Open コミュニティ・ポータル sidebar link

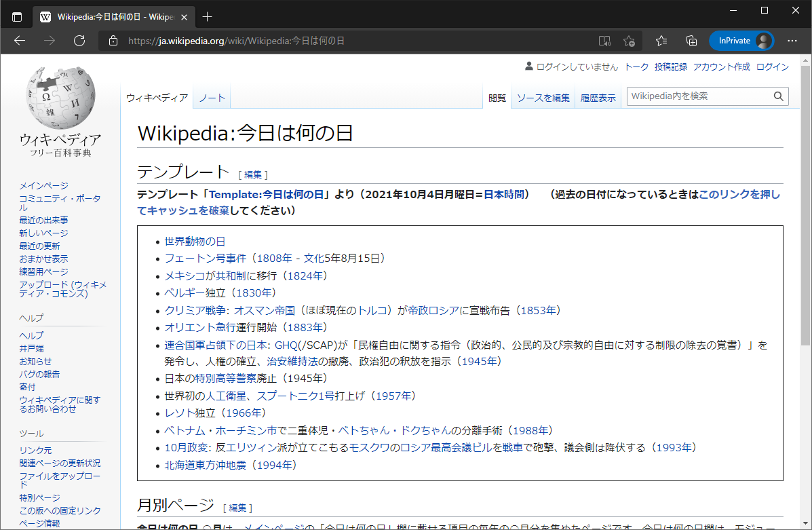tap(60, 203)
